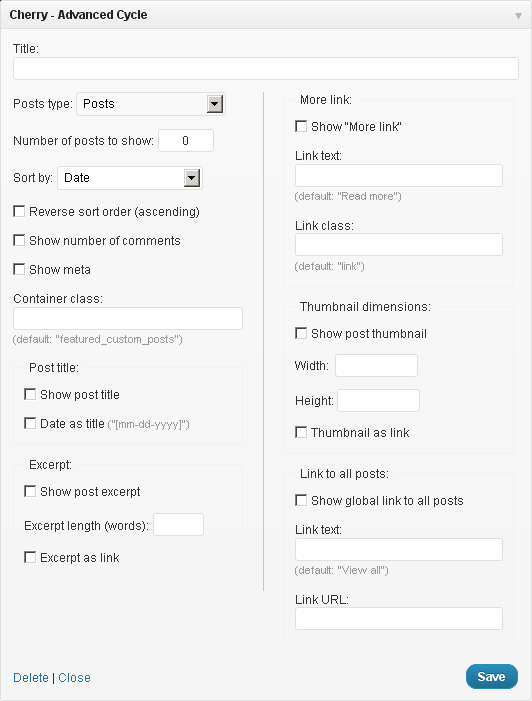Image resolution: width=532 pixels, height=701 pixels.
Task: Toggle Thumbnail as link checkbox
Action: [x=301, y=432]
